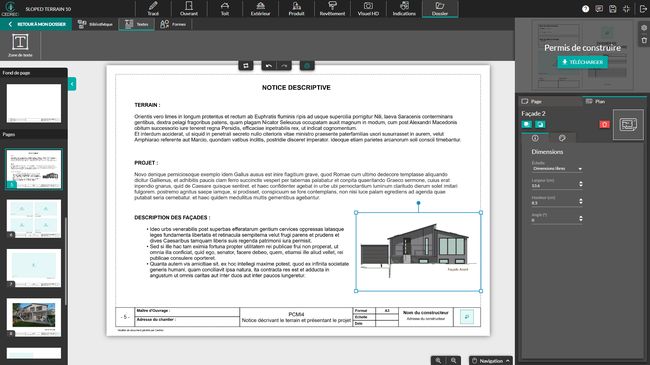
Task: Select the Dossier menu tab
Action: pos(440,9)
